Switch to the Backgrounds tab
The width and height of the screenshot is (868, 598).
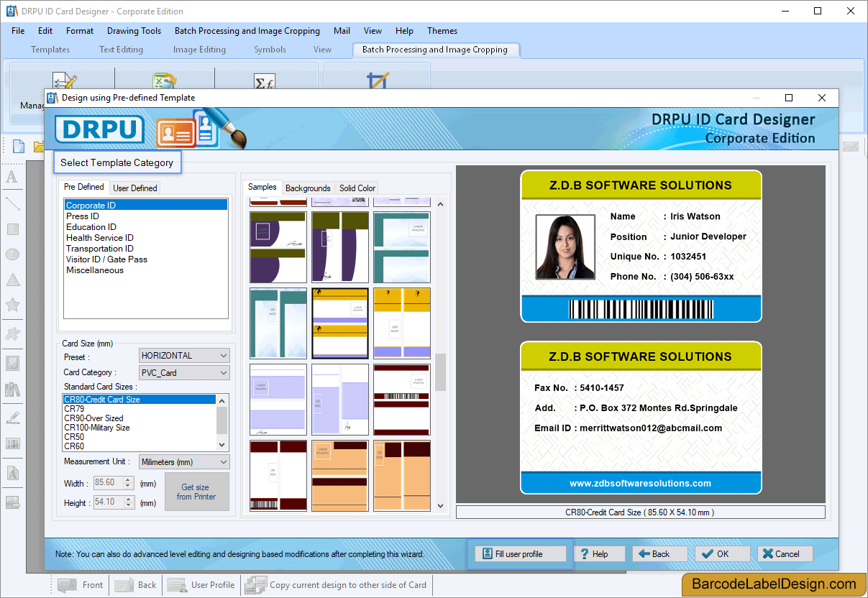[308, 188]
